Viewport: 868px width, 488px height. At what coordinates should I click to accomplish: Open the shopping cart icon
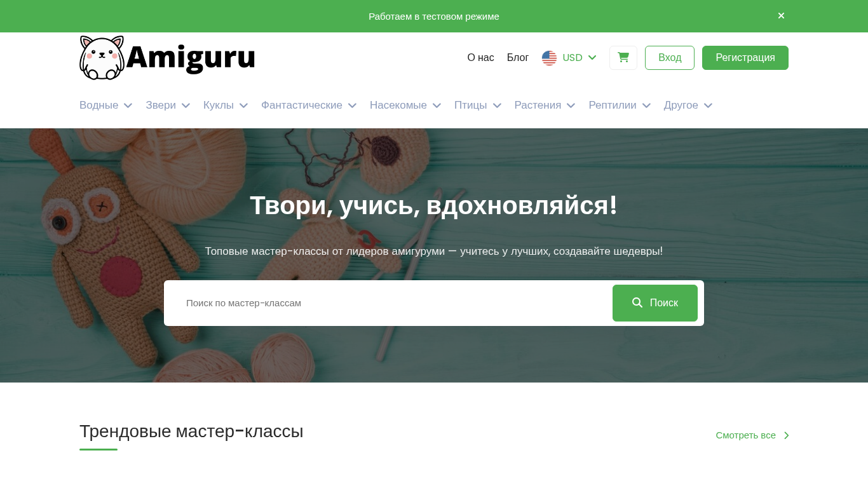coord(623,57)
